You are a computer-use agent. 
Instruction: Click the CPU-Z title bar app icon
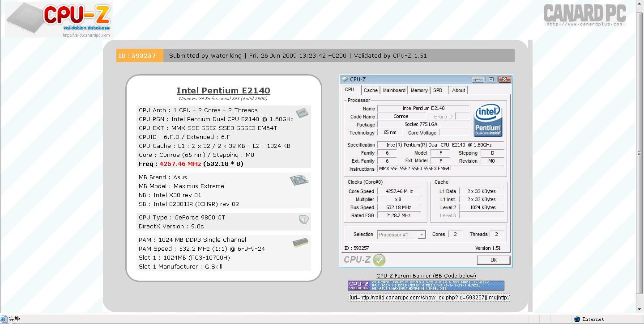[344, 79]
